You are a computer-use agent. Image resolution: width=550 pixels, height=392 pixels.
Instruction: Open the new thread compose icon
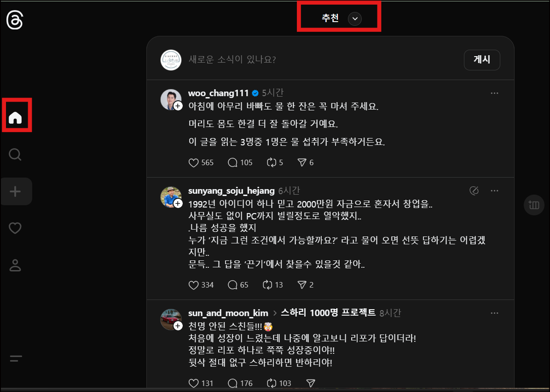[15, 191]
